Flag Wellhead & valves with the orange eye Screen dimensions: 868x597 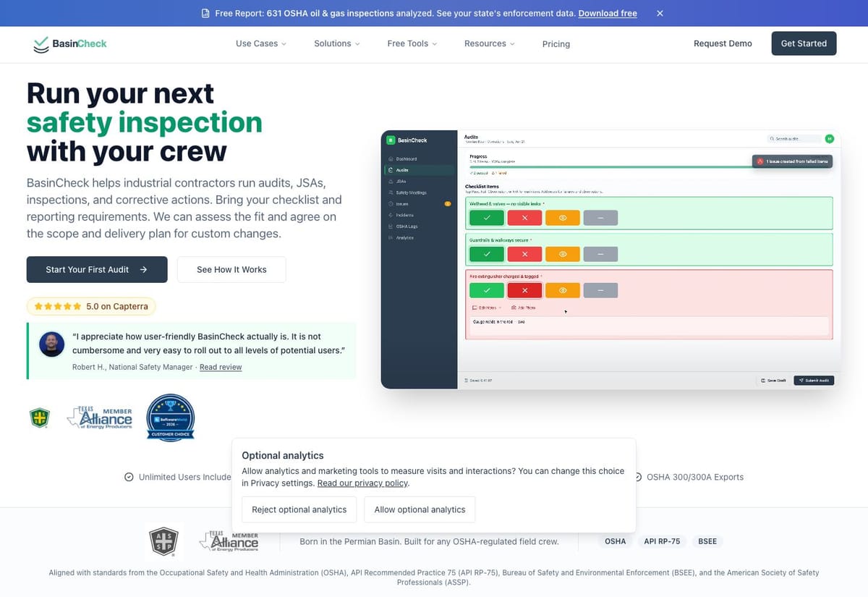563,217
